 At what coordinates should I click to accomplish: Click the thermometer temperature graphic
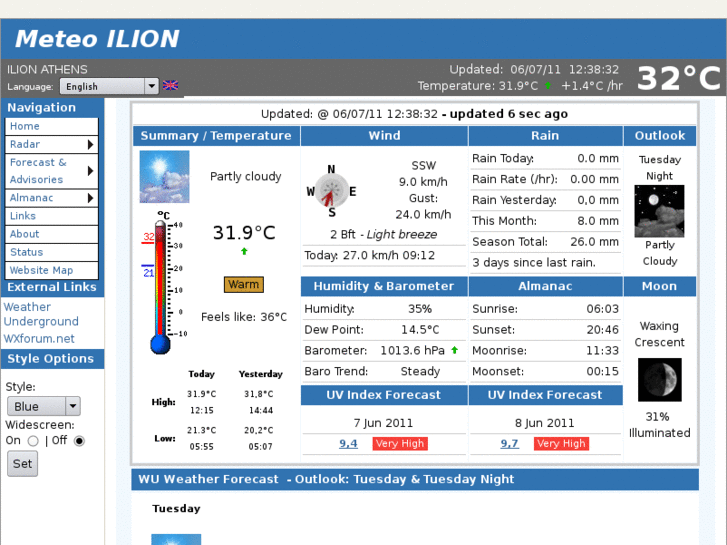click(163, 283)
